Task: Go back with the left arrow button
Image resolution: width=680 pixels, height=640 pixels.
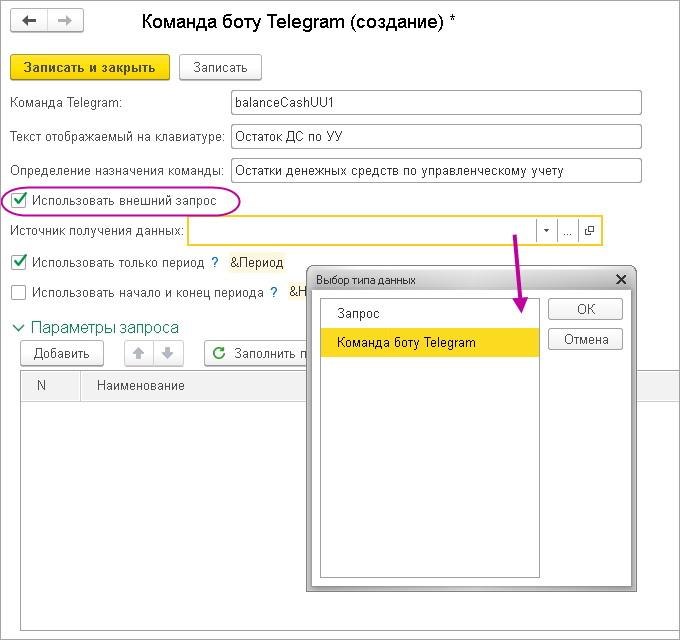Action: 29,20
